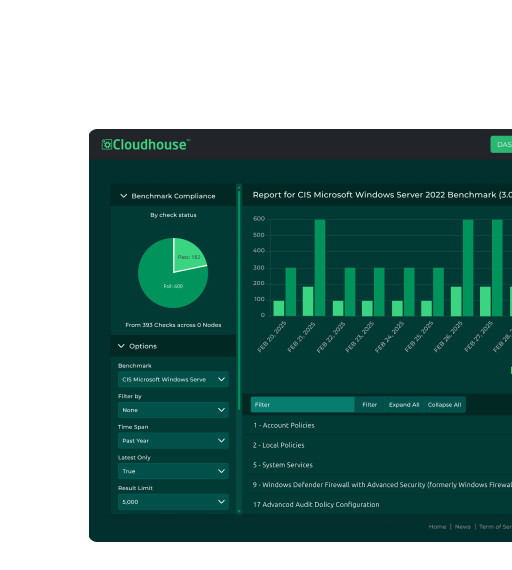The image size is (512, 570).
Task: Expand the 5 - System Services row
Action: pyautogui.click(x=378, y=465)
